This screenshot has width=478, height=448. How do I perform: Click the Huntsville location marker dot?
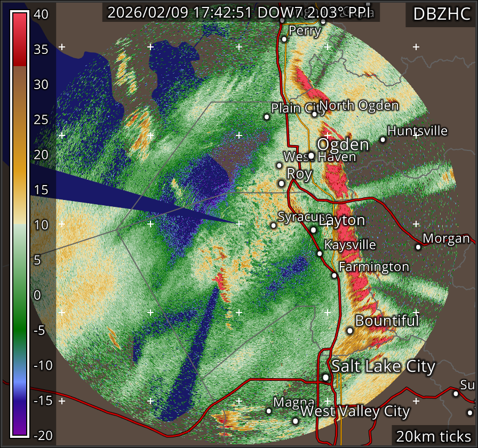[x=383, y=139]
